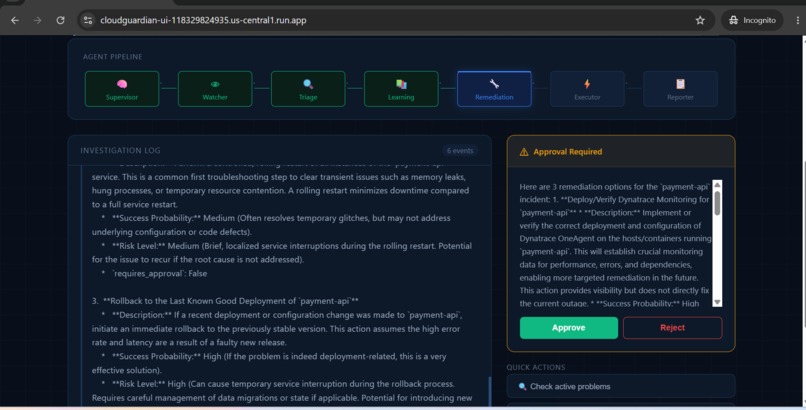The width and height of the screenshot is (806, 410).
Task: Bookmark this page with the star icon
Action: coord(700,20)
